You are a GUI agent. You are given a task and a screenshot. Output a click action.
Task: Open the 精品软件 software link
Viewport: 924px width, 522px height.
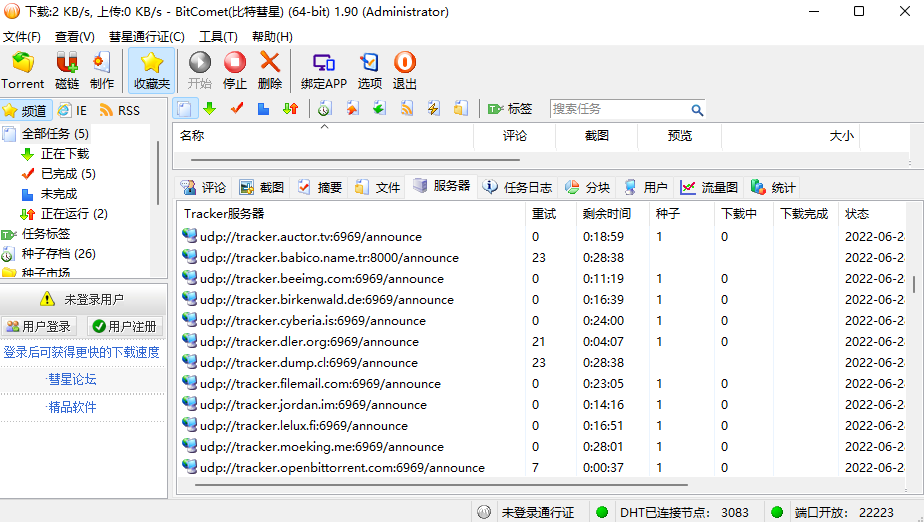[x=72, y=407]
